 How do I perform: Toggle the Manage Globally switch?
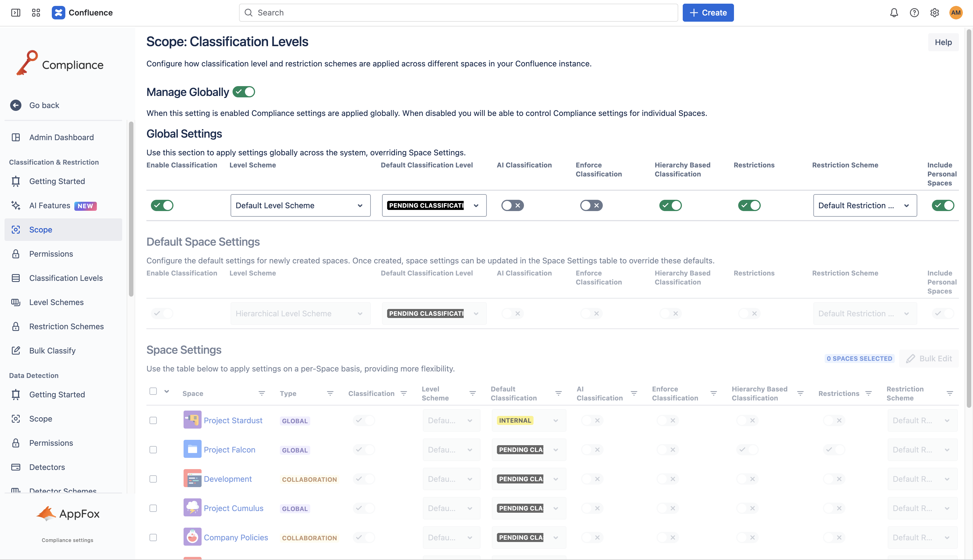pos(244,92)
